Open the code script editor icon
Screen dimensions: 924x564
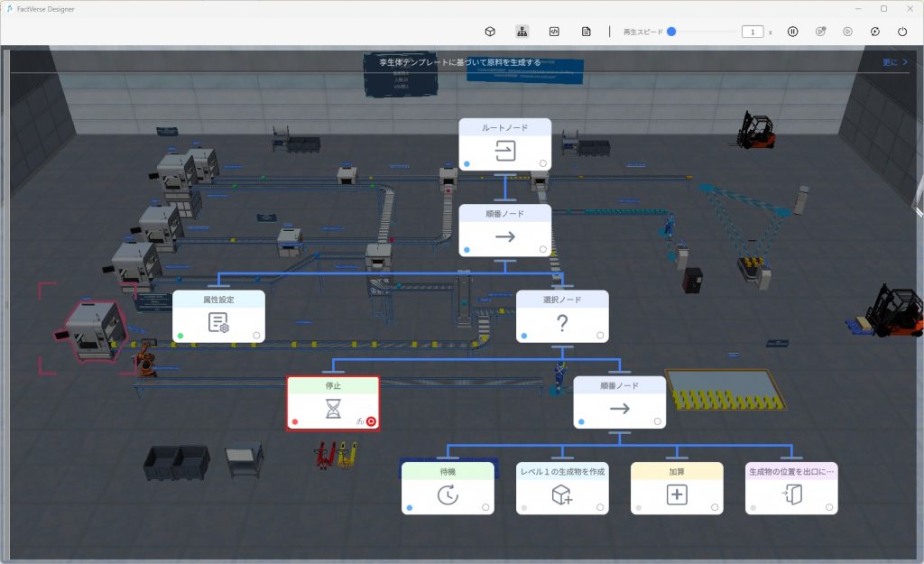[x=554, y=32]
